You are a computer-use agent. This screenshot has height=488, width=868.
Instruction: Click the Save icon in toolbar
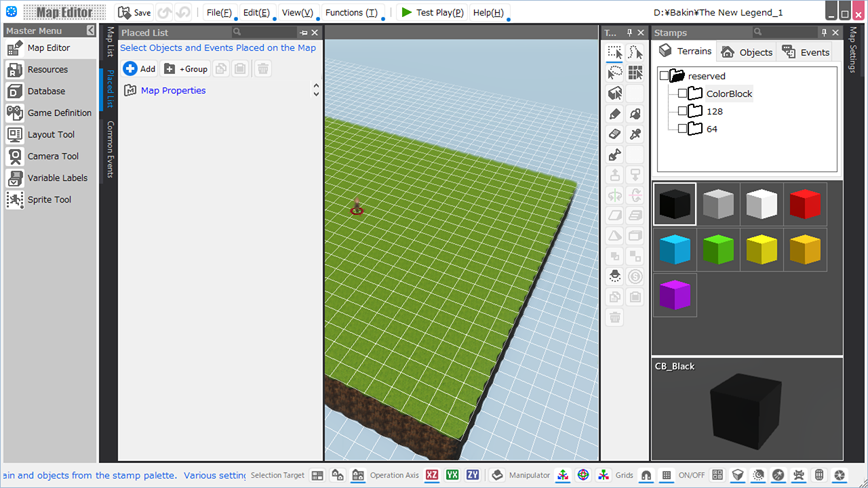click(x=134, y=13)
